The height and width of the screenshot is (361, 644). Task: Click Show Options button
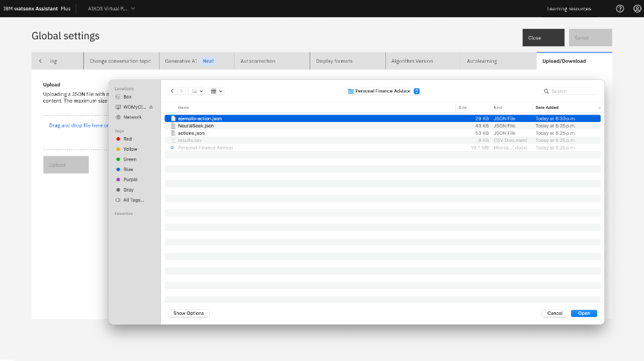click(189, 313)
